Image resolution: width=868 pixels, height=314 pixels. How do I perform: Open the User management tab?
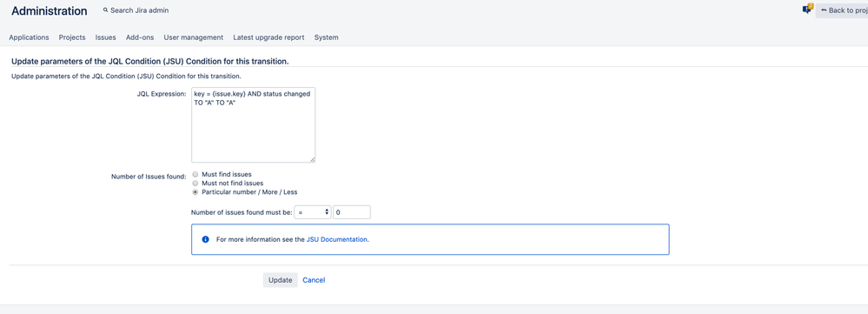[x=193, y=37]
